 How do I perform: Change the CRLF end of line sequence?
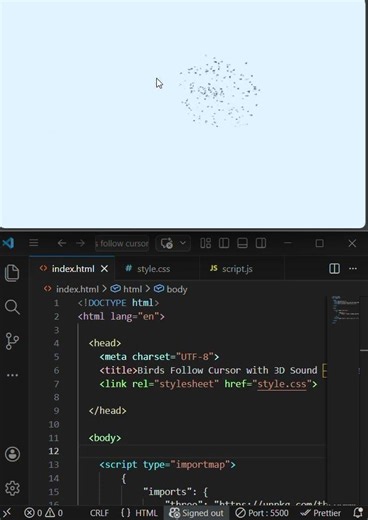click(99, 513)
